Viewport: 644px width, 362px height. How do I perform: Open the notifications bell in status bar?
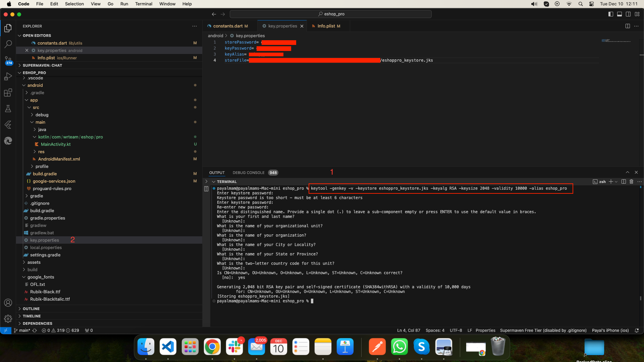(637, 330)
